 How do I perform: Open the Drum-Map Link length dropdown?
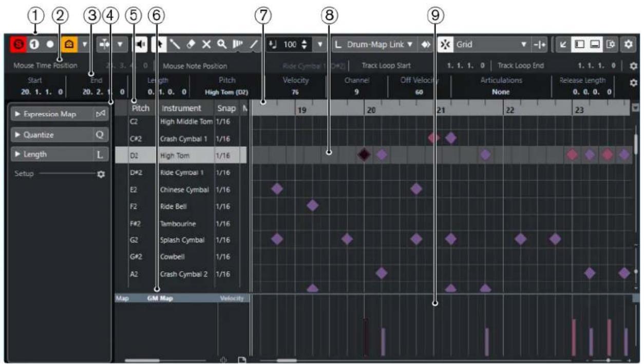(x=373, y=45)
